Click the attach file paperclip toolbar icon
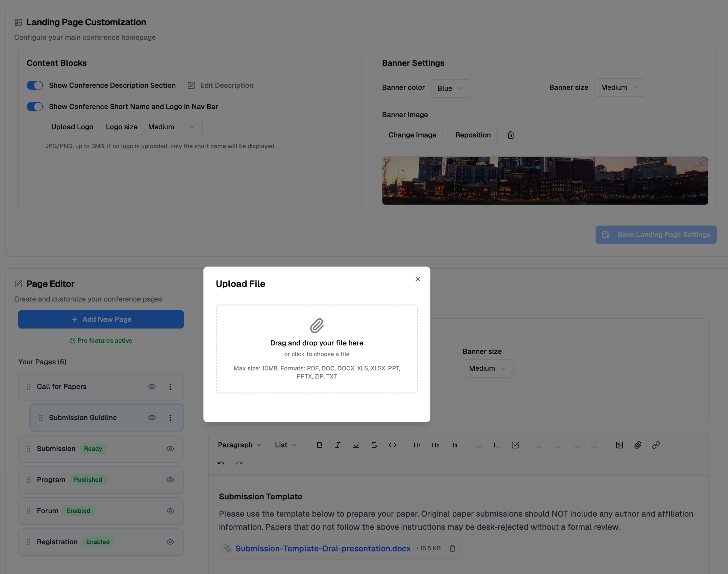This screenshot has height=574, width=728. click(637, 445)
